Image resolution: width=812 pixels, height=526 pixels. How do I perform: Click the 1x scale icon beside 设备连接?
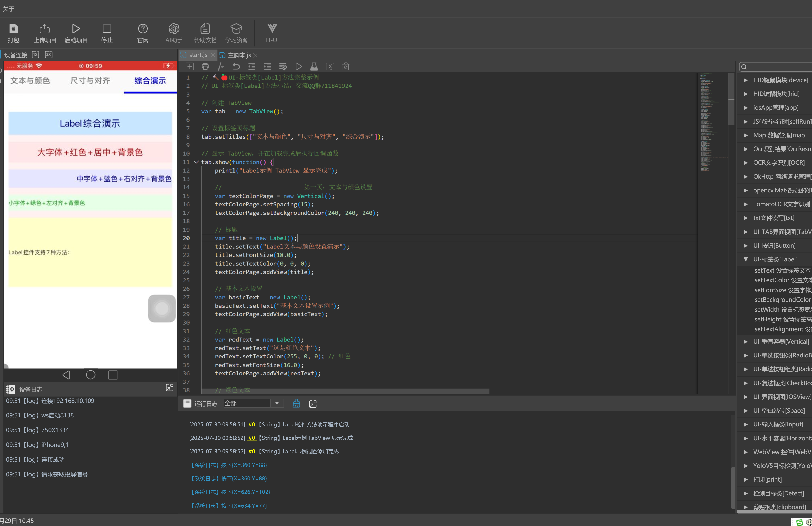[36, 55]
